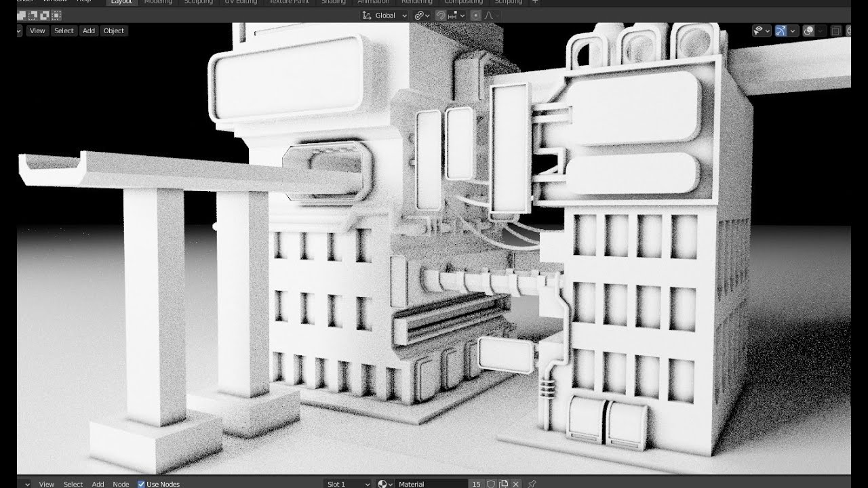Click the first select mode icon

(x=21, y=15)
